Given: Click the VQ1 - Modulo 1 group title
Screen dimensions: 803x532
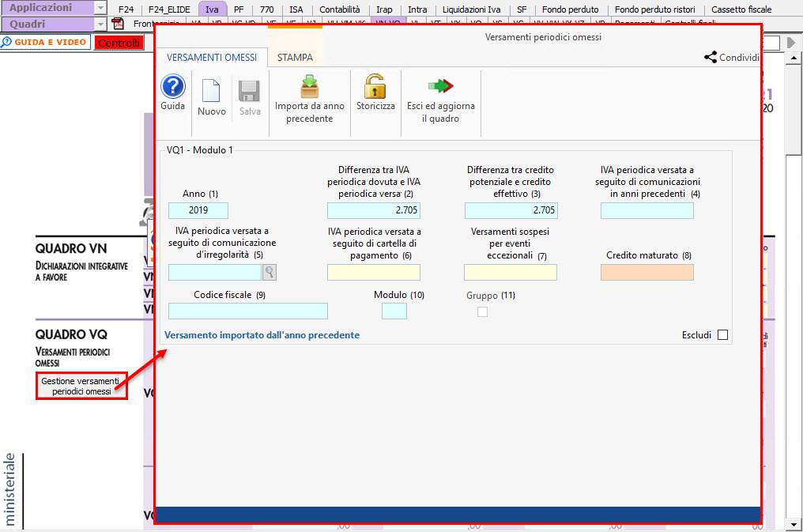Looking at the screenshot, I should coord(200,150).
